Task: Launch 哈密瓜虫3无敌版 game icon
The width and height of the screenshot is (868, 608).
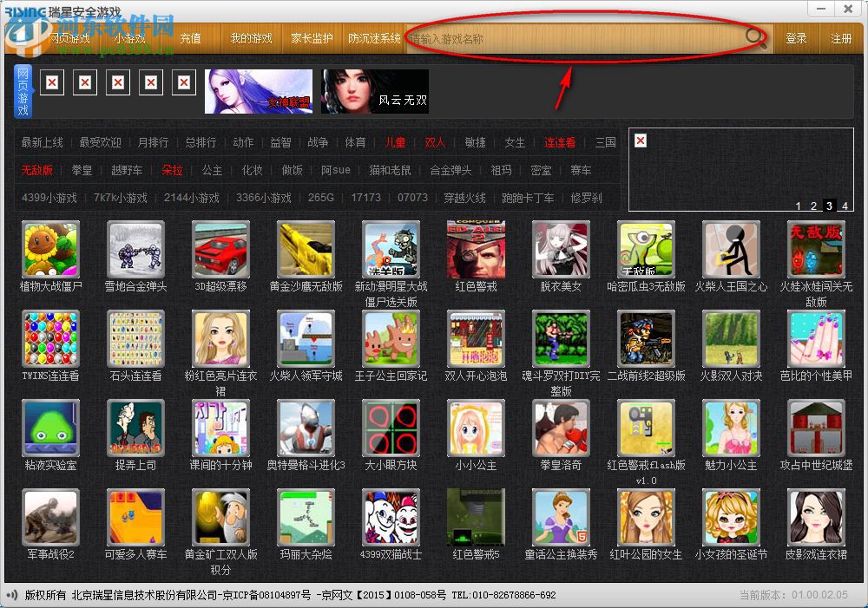Action: tap(646, 249)
